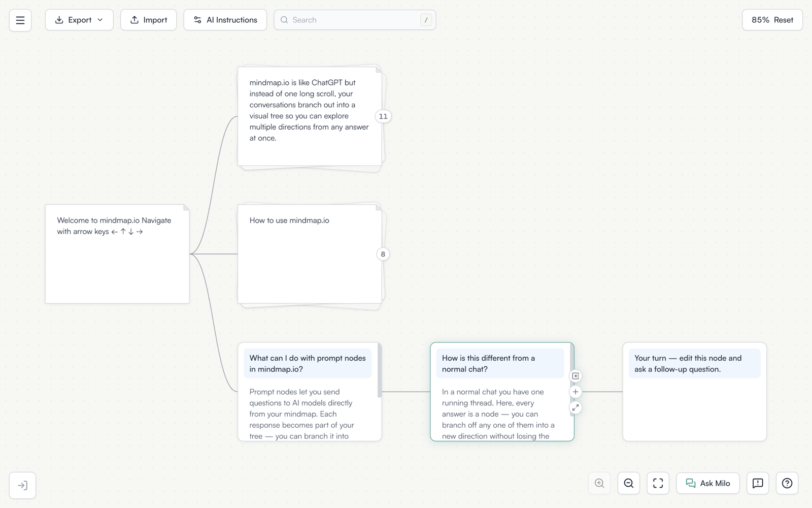Reset the 85% zoom level
The height and width of the screenshot is (508, 812).
click(772, 20)
